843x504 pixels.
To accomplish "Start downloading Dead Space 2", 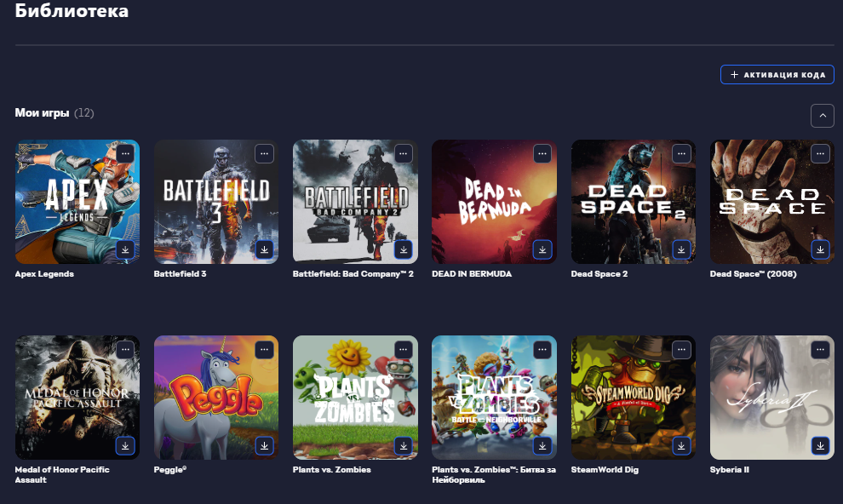I will tap(681, 249).
